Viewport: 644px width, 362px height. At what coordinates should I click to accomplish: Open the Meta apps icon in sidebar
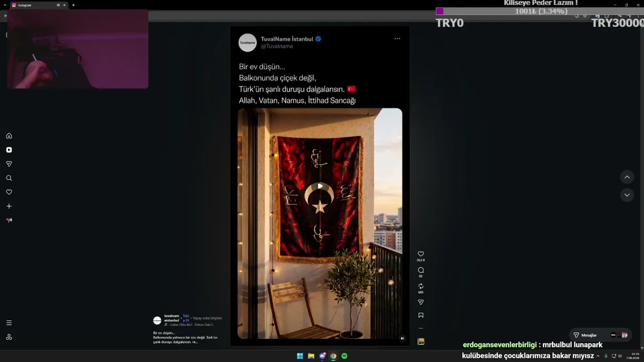pyautogui.click(x=9, y=337)
